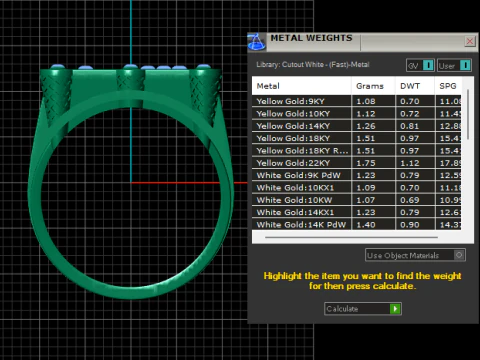
Task: Click the 1.12 DWT value for 22KY
Action: point(410,163)
